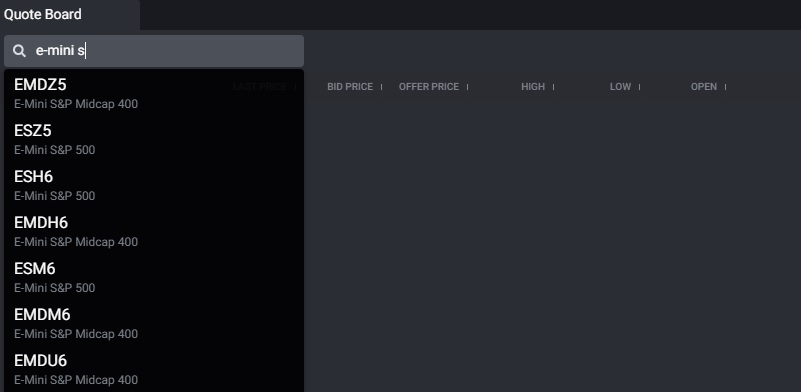
Task: Sort by the OFFER PRICE column header
Action: tap(429, 87)
